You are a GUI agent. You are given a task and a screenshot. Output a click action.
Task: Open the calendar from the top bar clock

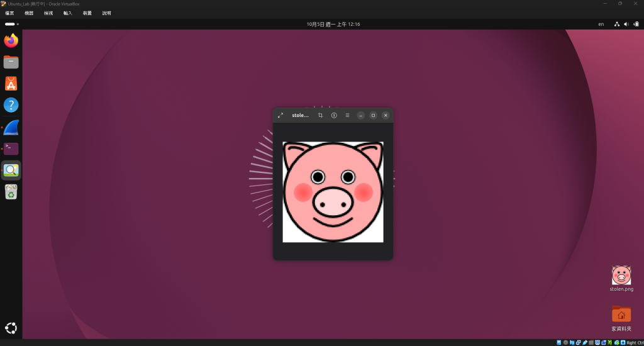coord(333,25)
